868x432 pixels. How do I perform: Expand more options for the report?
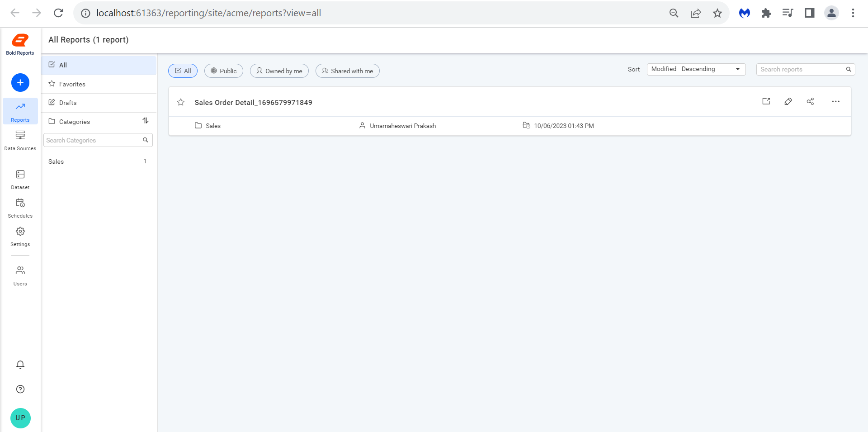835,101
